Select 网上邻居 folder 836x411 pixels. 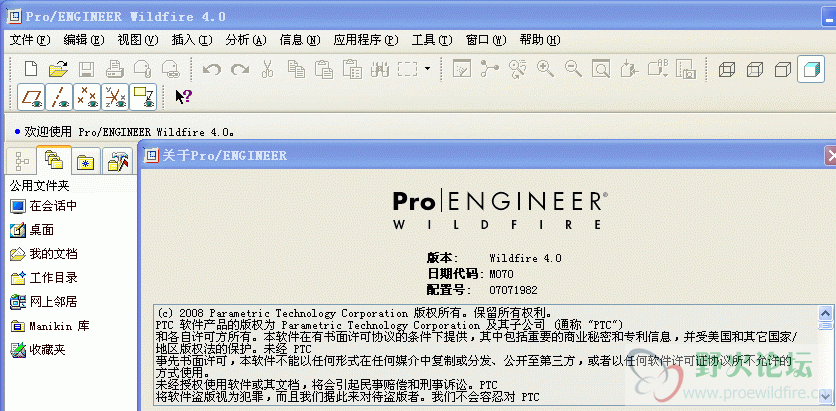44,302
